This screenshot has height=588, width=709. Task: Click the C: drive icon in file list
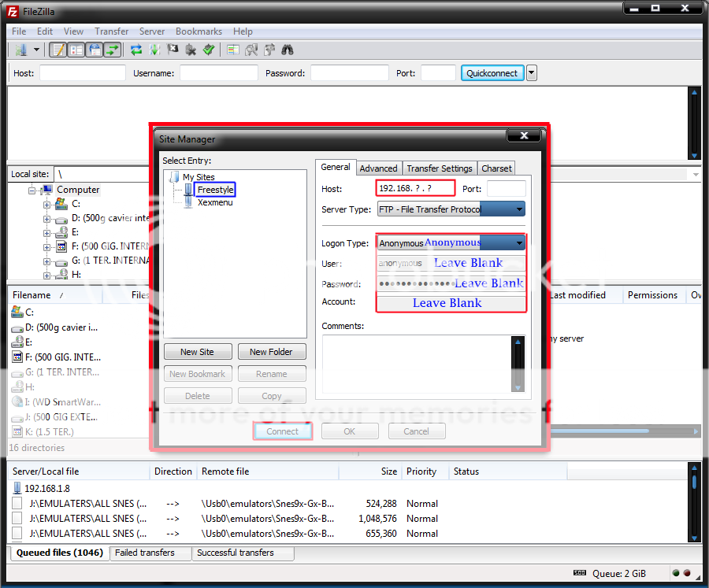pyautogui.click(x=17, y=312)
